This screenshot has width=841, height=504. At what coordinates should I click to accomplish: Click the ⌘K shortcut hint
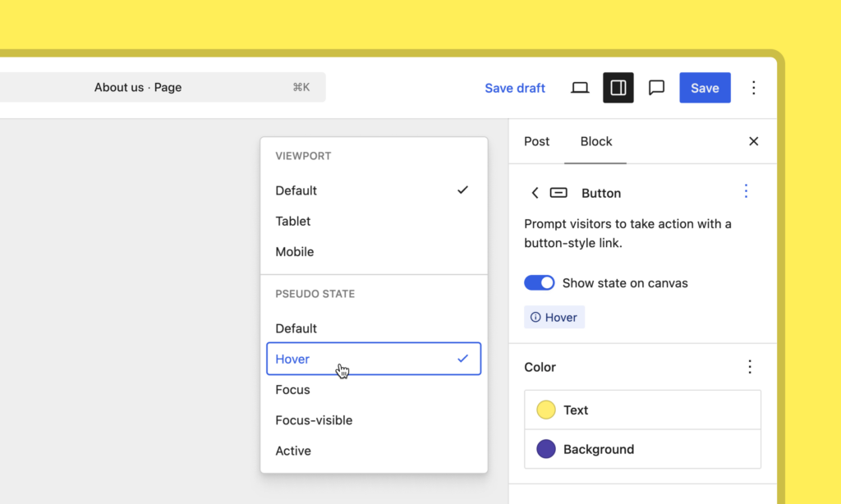[301, 87]
